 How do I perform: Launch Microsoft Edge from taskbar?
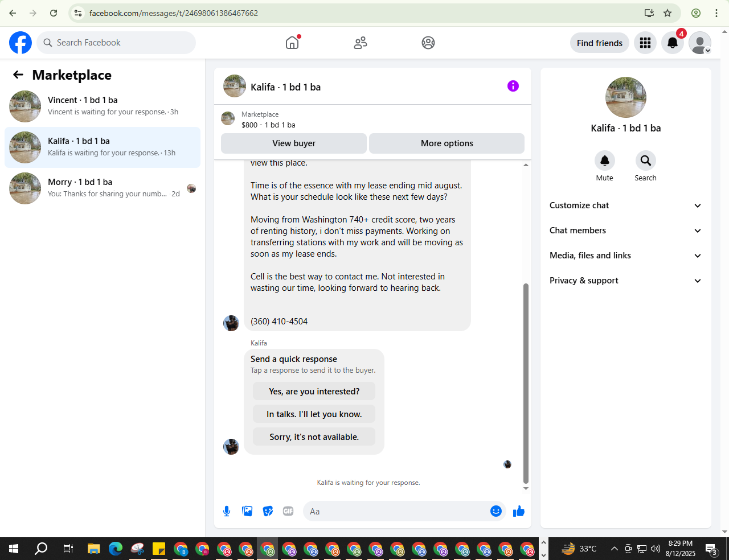click(116, 549)
